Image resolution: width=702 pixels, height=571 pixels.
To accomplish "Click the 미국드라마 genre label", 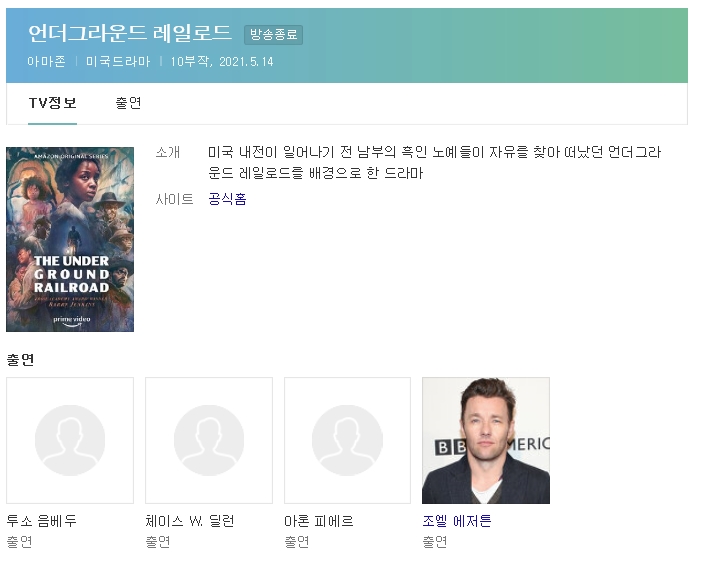I will click(118, 61).
